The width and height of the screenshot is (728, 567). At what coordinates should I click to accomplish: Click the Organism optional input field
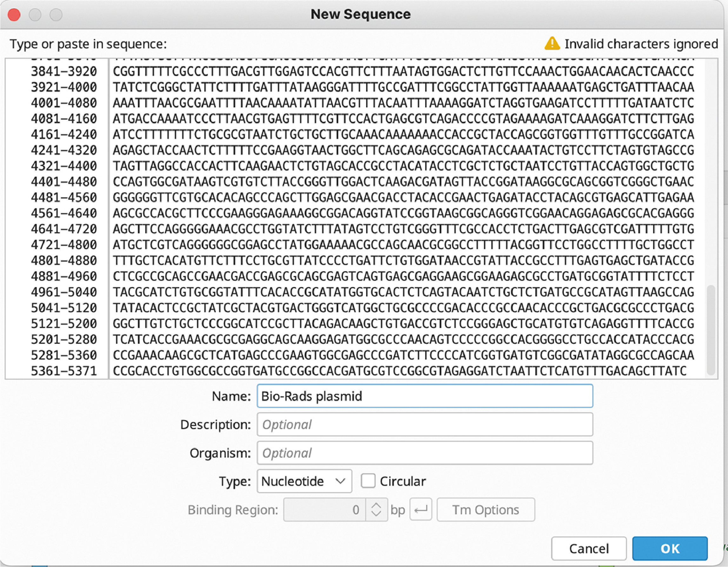425,453
